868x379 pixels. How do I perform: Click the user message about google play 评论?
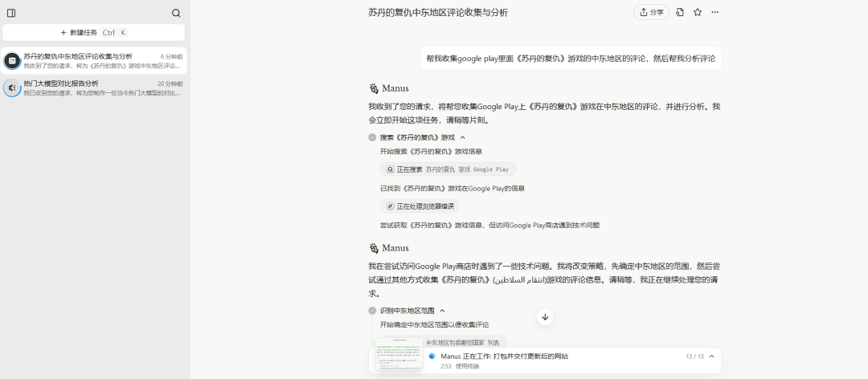coord(571,58)
